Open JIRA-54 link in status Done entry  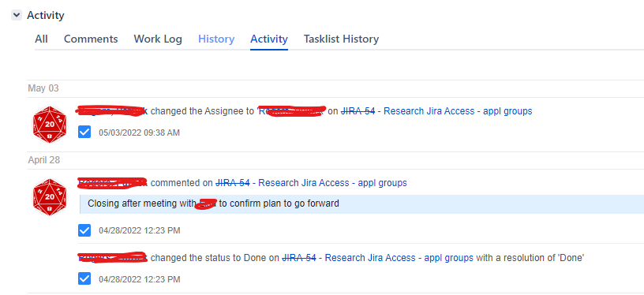point(299,258)
